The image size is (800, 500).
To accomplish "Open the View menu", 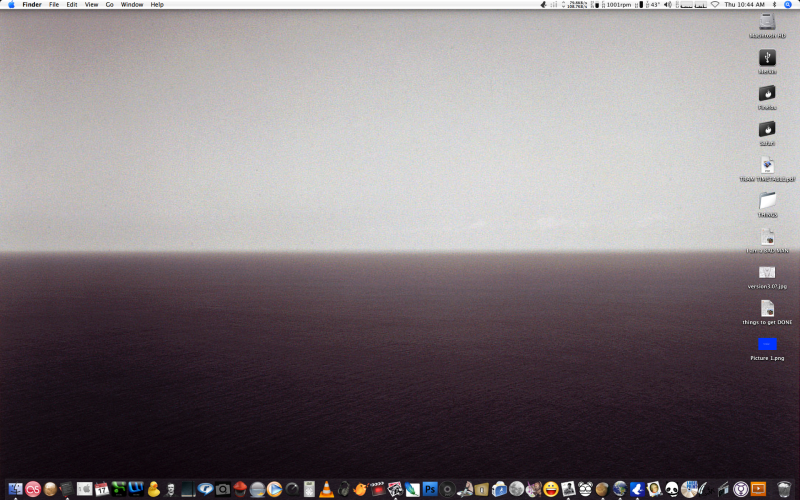I will coord(91,5).
